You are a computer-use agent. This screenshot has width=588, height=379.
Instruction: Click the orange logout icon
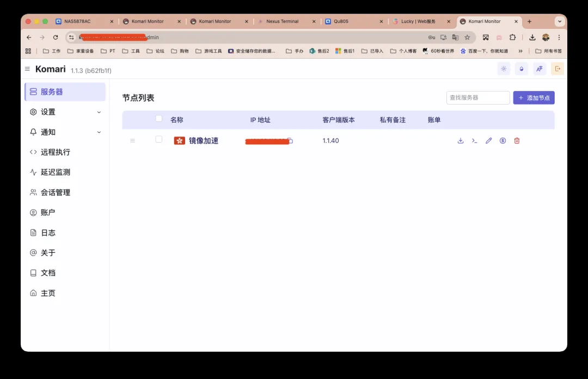557,69
